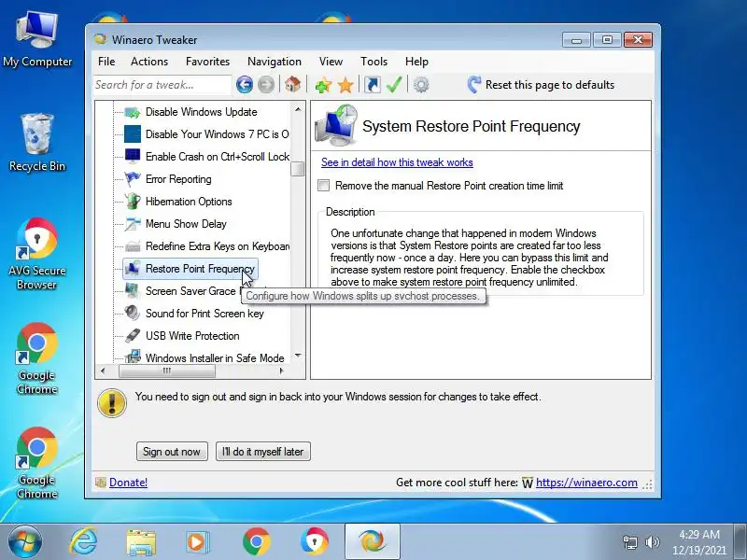Click the Donate! link
Image resolution: width=747 pixels, height=560 pixels.
point(128,483)
